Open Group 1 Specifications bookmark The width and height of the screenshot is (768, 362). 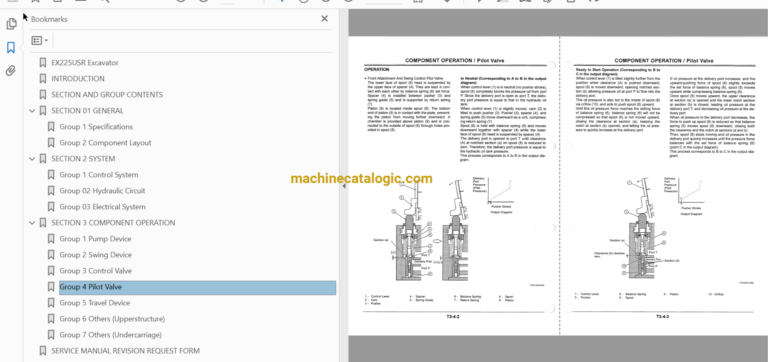(x=96, y=127)
